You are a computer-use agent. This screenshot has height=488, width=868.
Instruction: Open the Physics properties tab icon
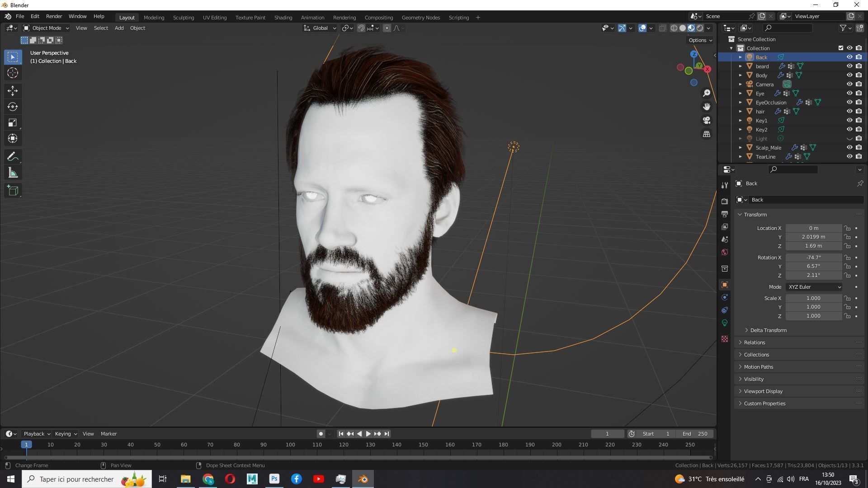tap(725, 297)
